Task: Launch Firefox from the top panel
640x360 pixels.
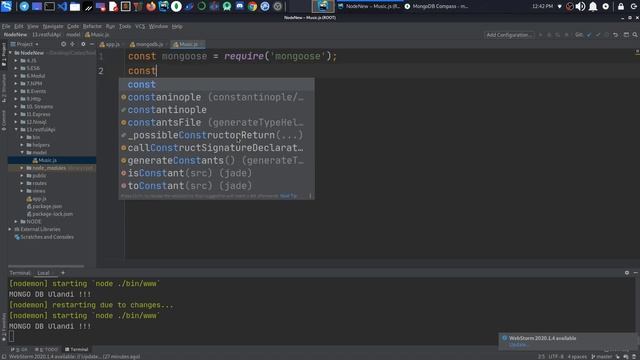Action: pos(151,6)
